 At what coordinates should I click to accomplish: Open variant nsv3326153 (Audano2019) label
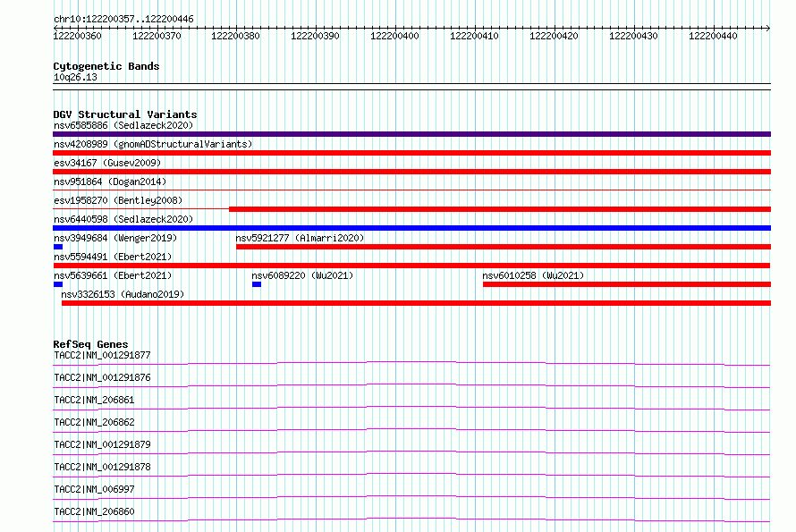tap(123, 294)
